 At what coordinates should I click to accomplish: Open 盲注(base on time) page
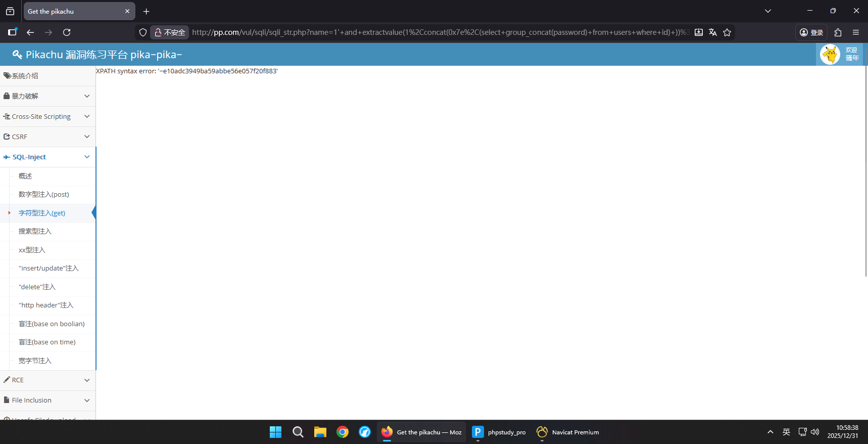pyautogui.click(x=47, y=342)
